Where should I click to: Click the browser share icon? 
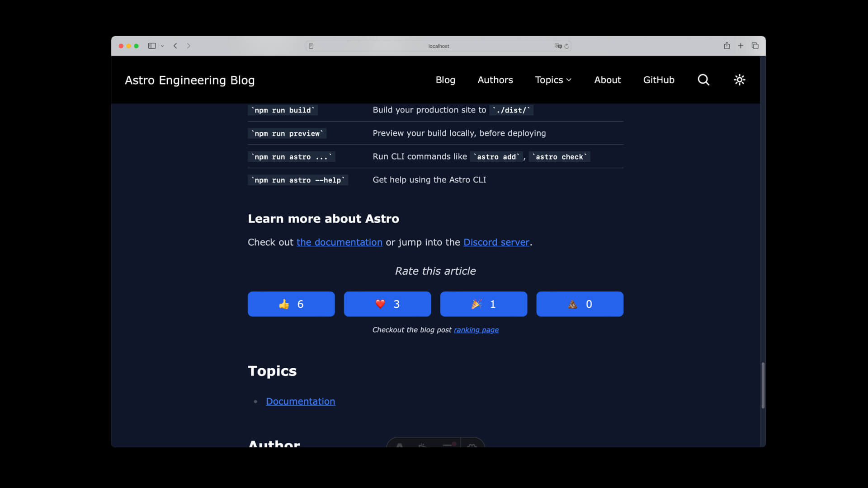(x=726, y=46)
